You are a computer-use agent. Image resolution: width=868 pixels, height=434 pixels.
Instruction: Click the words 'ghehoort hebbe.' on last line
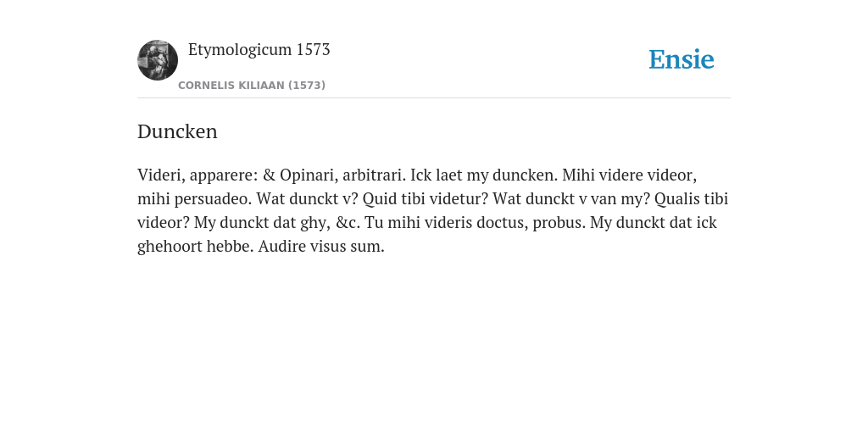[196, 247]
